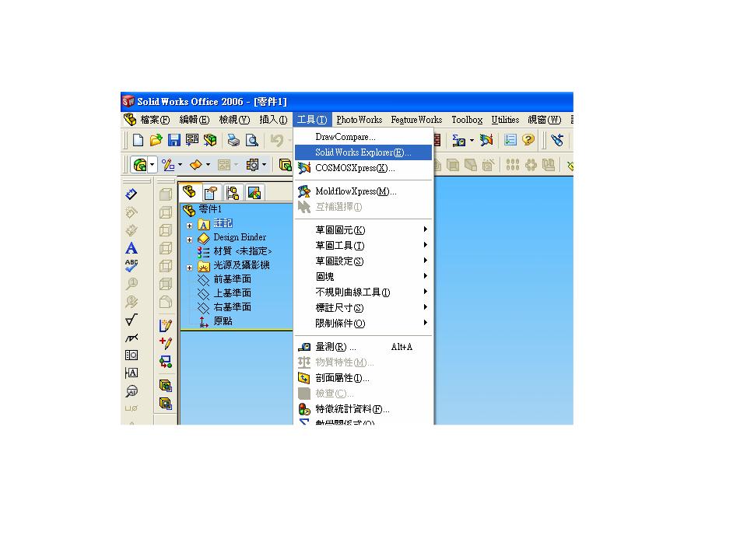This screenshot has width=747, height=560.
Task: Click the Undo arrow icon
Action: pyautogui.click(x=276, y=140)
